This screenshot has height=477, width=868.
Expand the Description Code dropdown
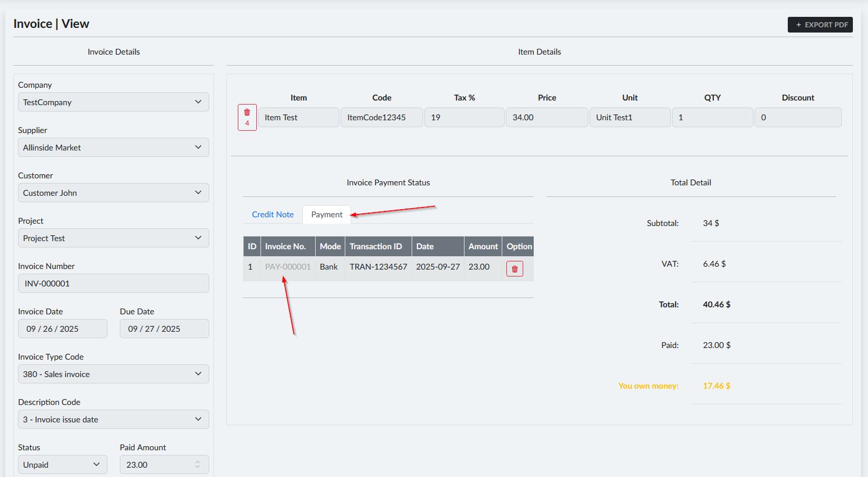click(x=113, y=419)
